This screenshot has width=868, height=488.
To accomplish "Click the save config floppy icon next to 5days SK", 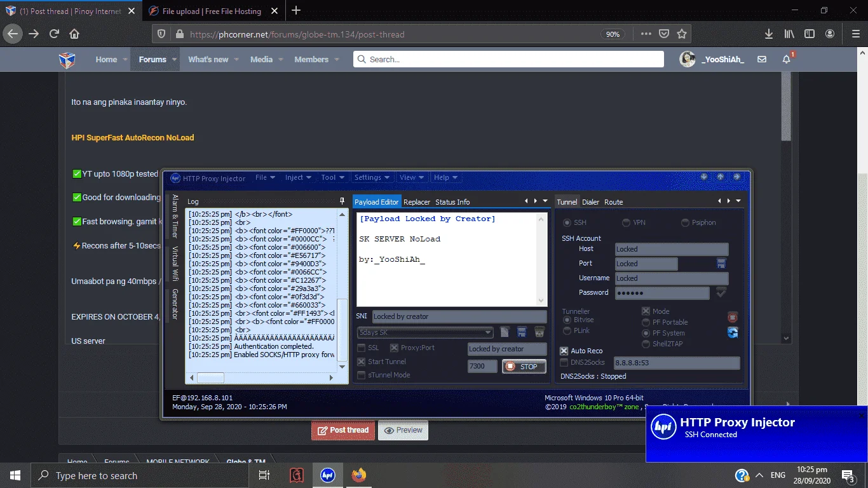I will [522, 332].
